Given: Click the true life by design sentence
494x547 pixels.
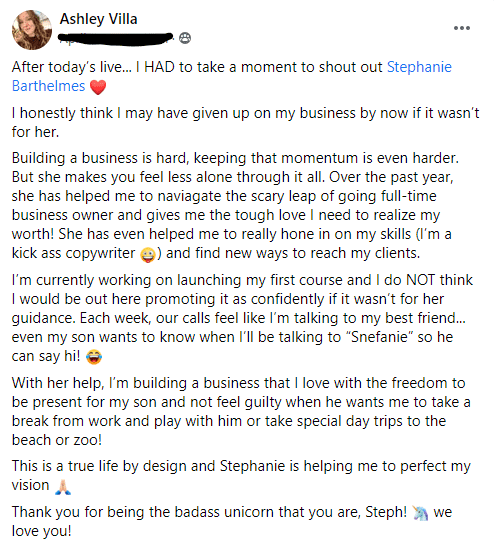Looking at the screenshot, I should (x=241, y=475).
